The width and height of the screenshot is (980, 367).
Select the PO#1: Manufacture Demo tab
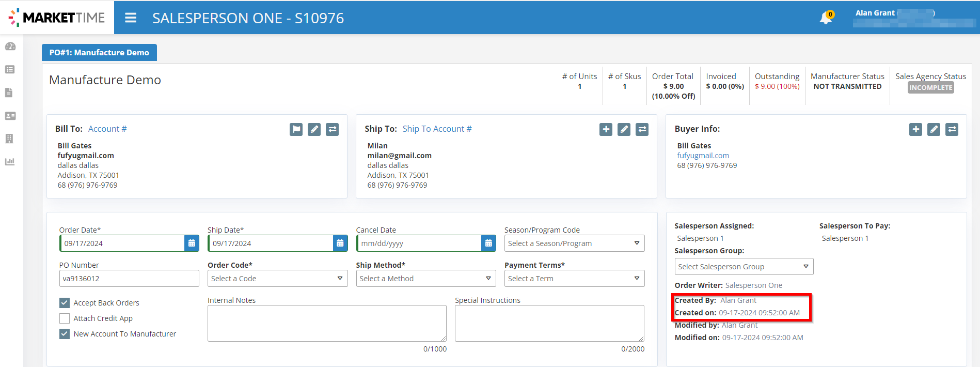(x=99, y=52)
